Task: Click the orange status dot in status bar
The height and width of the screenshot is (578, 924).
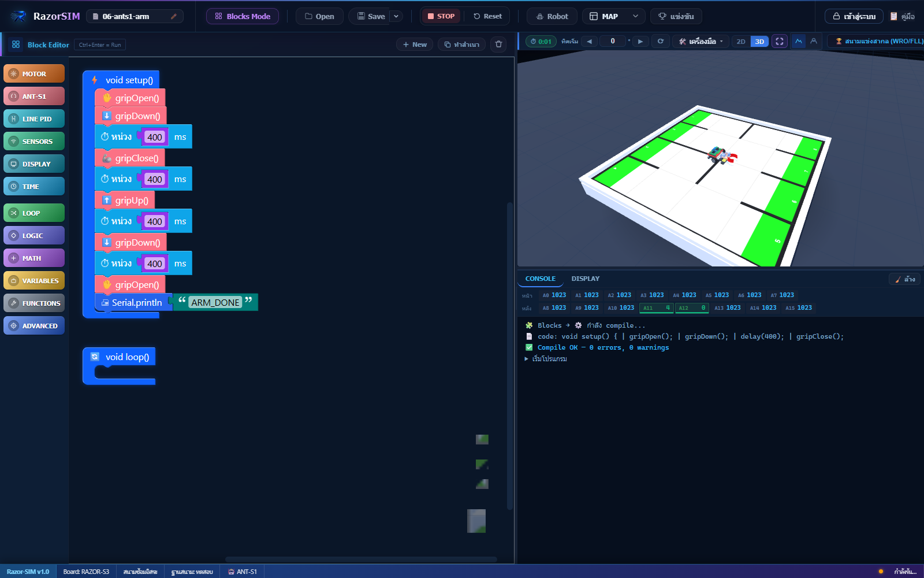Action: coord(881,572)
